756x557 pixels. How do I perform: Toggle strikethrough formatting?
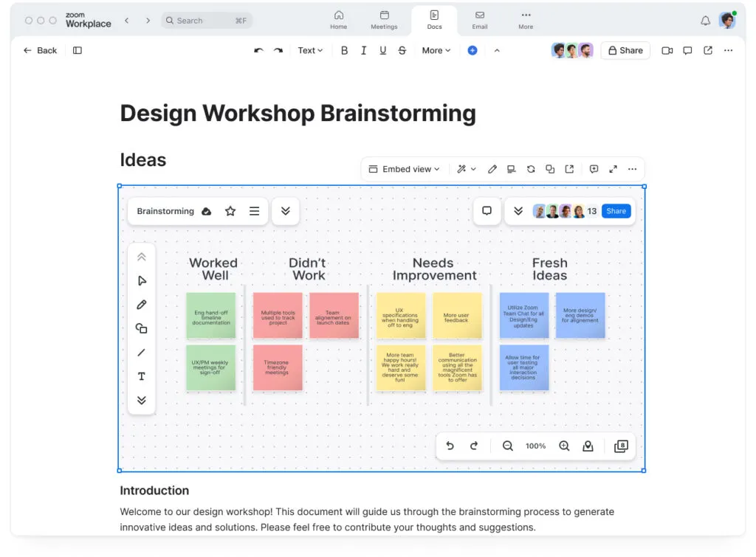click(402, 51)
